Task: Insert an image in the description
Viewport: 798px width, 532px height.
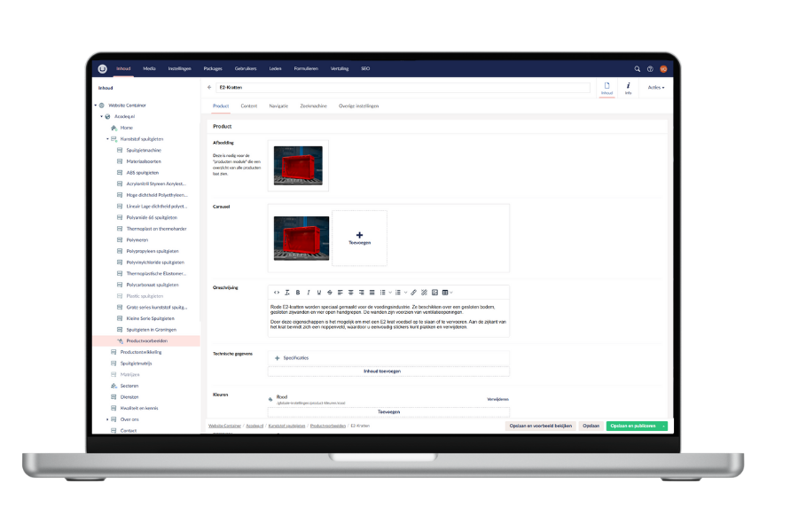Action: [x=434, y=293]
